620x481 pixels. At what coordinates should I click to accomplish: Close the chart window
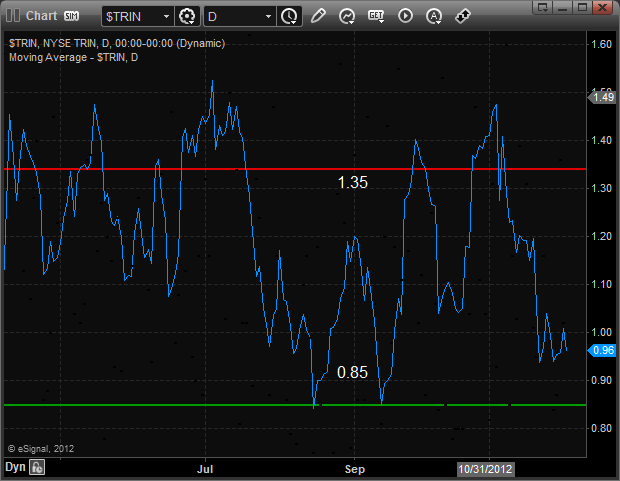click(602, 7)
